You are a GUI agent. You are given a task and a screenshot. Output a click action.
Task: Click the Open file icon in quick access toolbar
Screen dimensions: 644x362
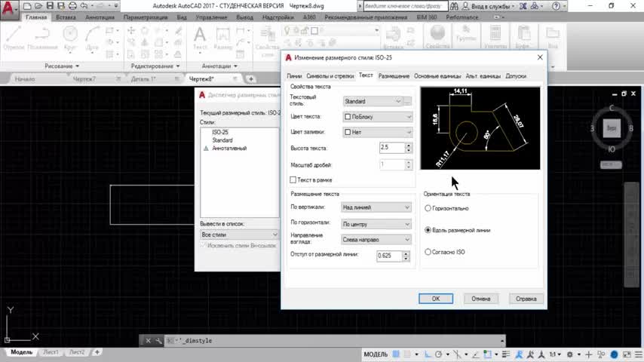(x=38, y=6)
